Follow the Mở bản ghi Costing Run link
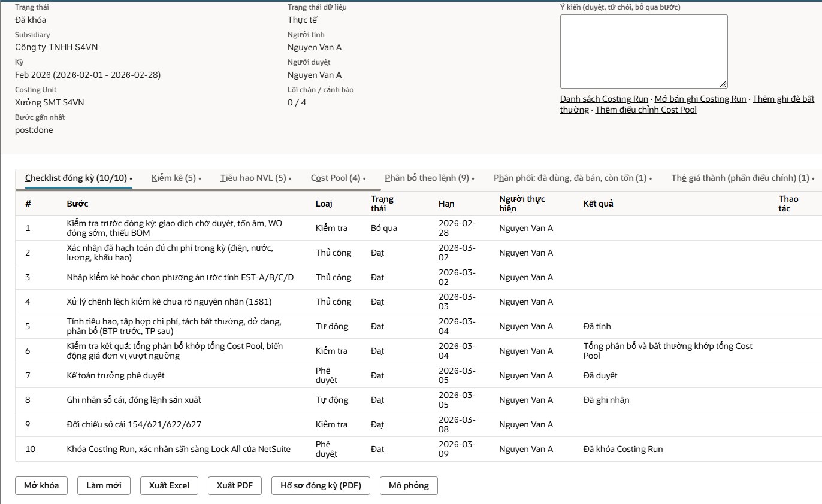The width and height of the screenshot is (822, 504). point(700,99)
